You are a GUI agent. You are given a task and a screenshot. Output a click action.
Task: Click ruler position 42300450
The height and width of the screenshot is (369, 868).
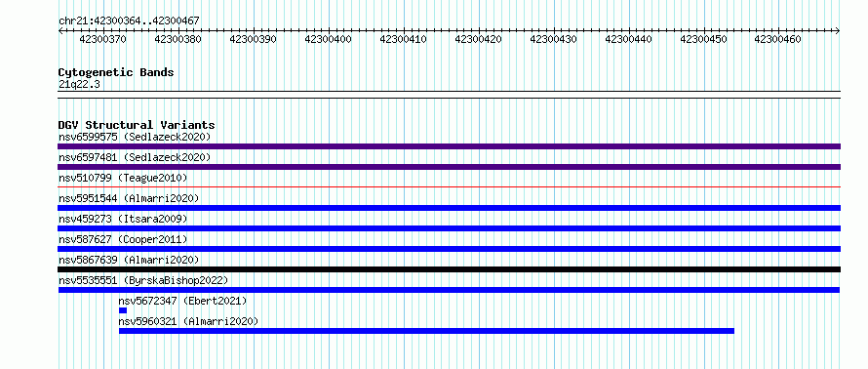click(x=703, y=39)
